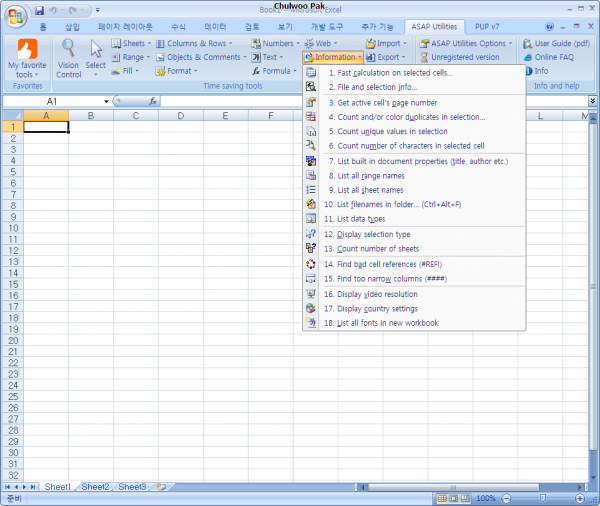Open My favorite tools thumbs-up icon
Viewport: 600px width, 506px height.
[x=28, y=49]
